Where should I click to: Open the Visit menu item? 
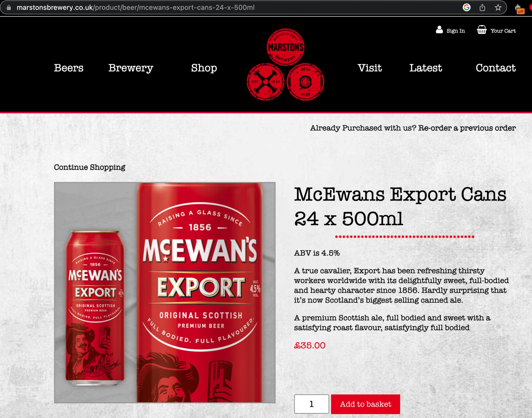370,68
